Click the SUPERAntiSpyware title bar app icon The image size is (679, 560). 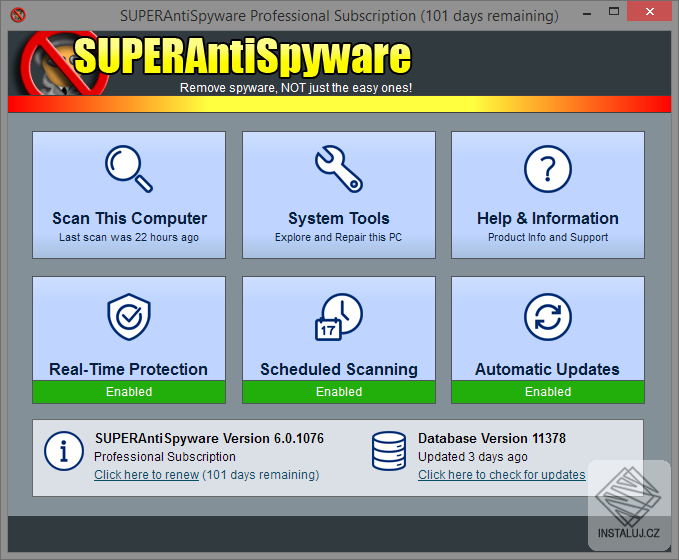18,15
